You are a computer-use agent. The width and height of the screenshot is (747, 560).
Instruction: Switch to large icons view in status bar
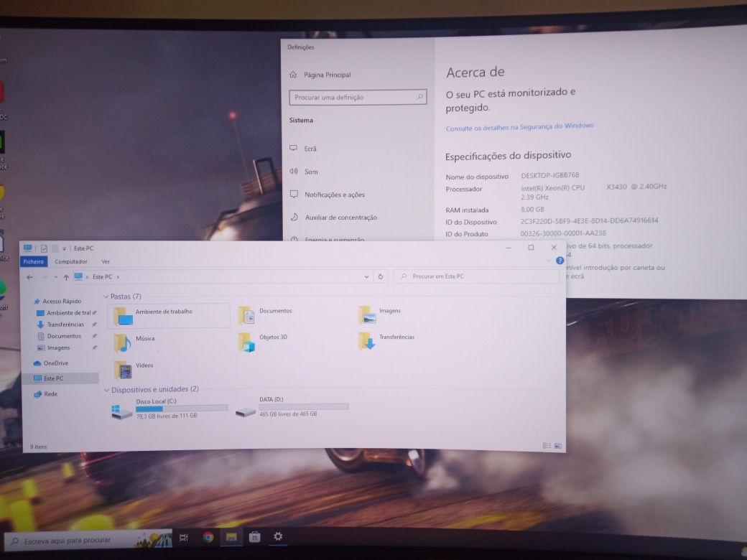click(558, 446)
